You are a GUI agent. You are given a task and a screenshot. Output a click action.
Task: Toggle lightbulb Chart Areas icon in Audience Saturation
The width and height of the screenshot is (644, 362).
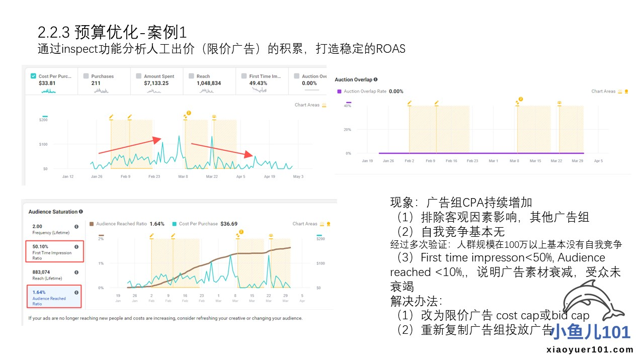329,224
